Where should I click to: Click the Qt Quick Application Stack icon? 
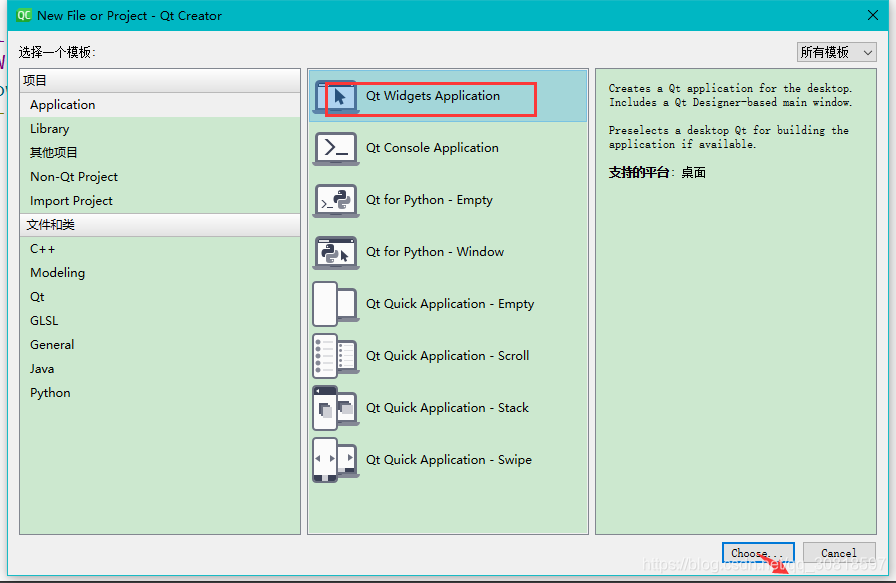point(336,408)
